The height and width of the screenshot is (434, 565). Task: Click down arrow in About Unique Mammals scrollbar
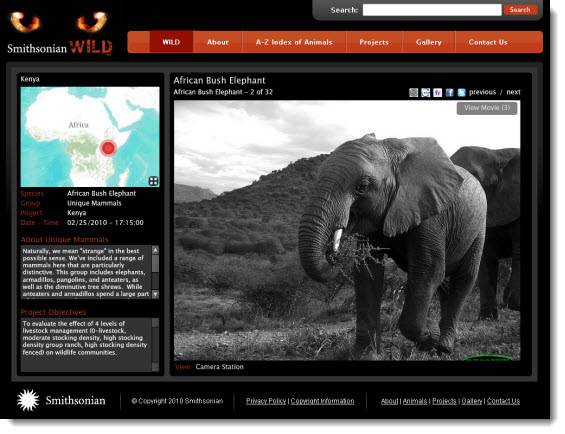point(155,294)
